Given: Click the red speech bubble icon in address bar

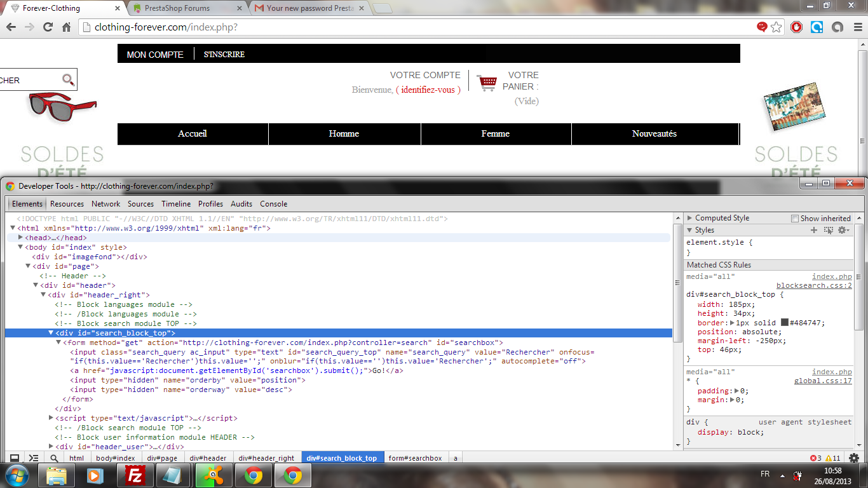Looking at the screenshot, I should 762,27.
